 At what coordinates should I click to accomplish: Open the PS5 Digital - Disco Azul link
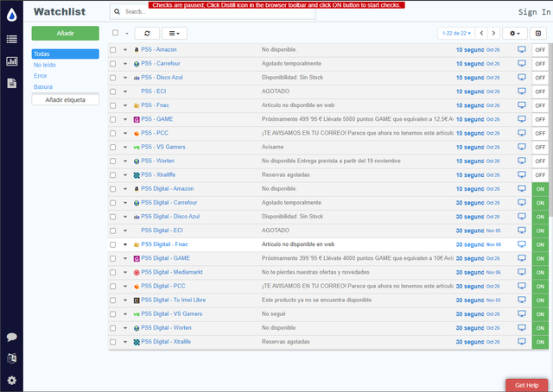pos(170,217)
